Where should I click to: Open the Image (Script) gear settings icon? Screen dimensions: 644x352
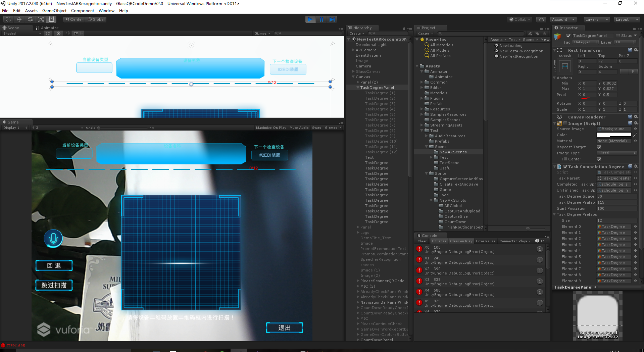tap(636, 123)
